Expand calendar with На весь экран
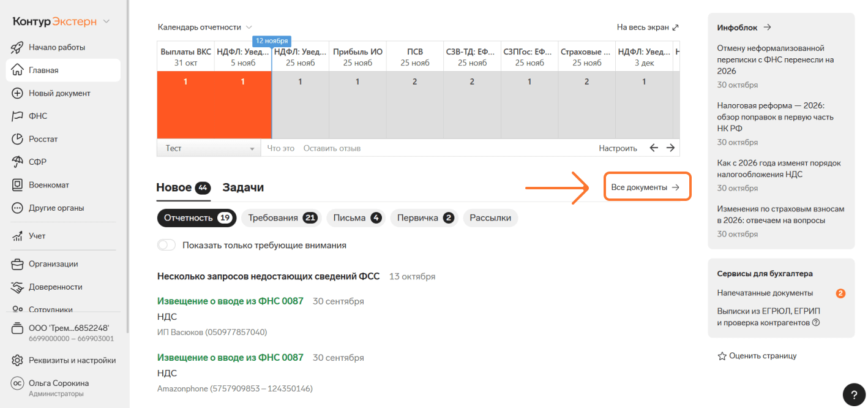868x408 pixels. click(648, 27)
